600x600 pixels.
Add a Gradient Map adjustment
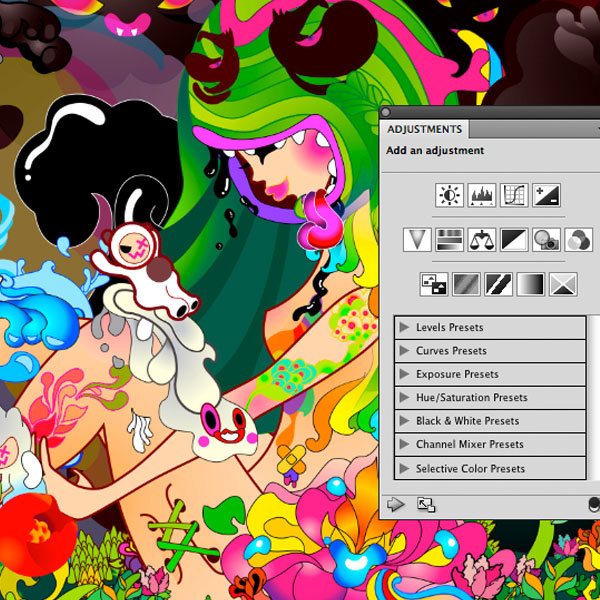pyautogui.click(x=530, y=284)
